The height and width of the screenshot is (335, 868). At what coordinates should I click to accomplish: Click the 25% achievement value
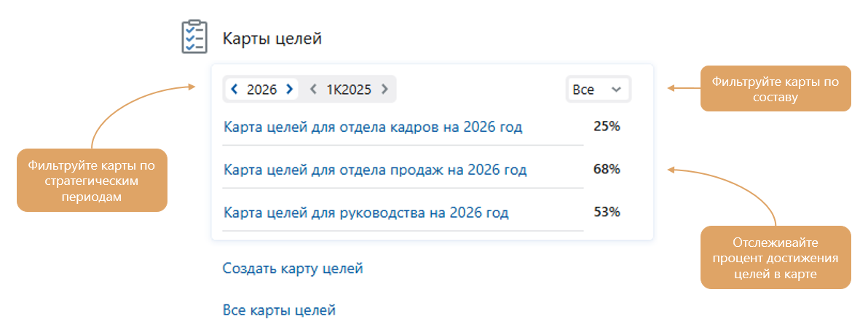[607, 127]
